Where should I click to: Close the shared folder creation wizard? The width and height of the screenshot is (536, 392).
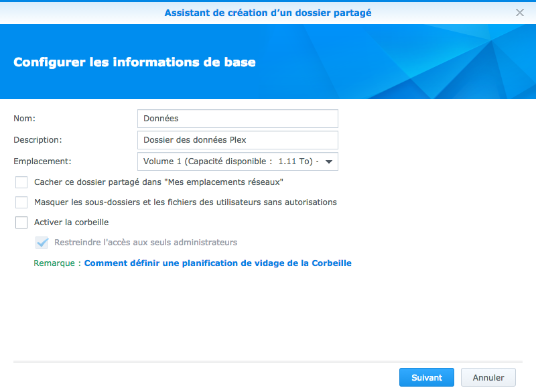[520, 13]
